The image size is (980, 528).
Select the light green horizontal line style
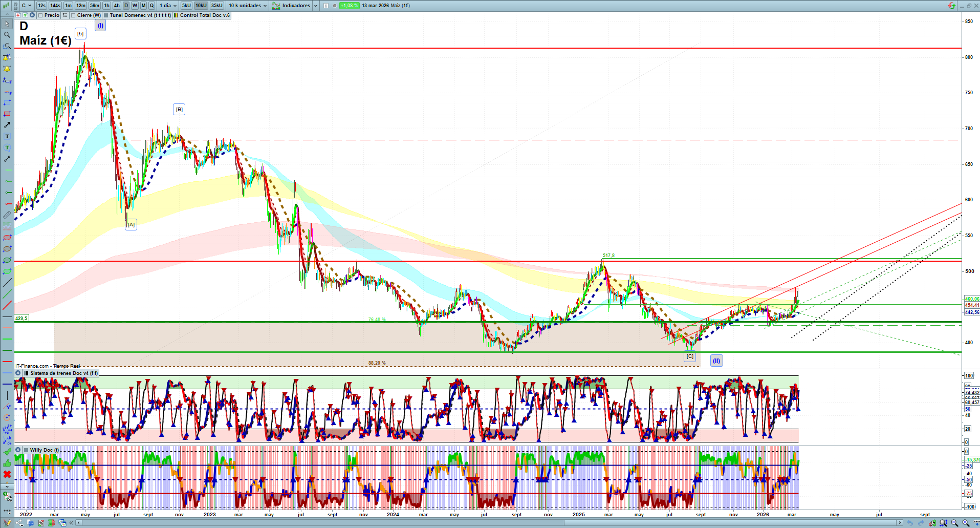[x=7, y=339]
